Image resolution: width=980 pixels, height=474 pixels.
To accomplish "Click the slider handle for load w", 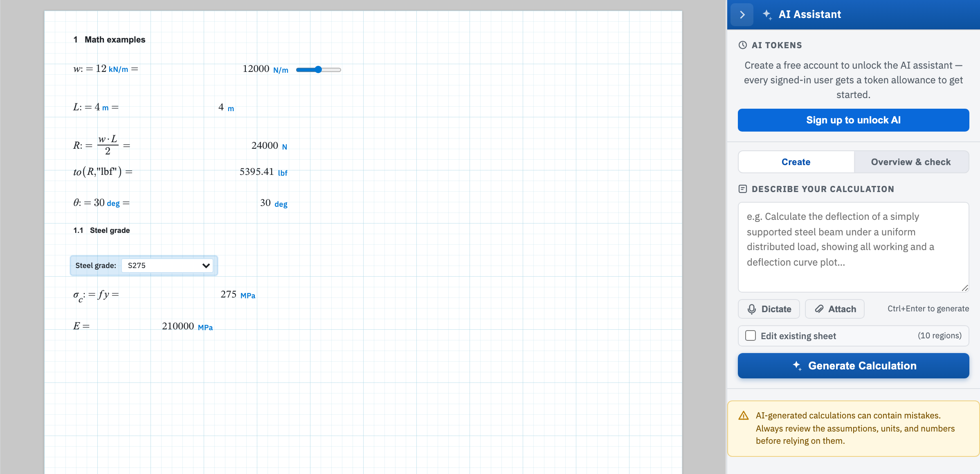I will coord(318,69).
